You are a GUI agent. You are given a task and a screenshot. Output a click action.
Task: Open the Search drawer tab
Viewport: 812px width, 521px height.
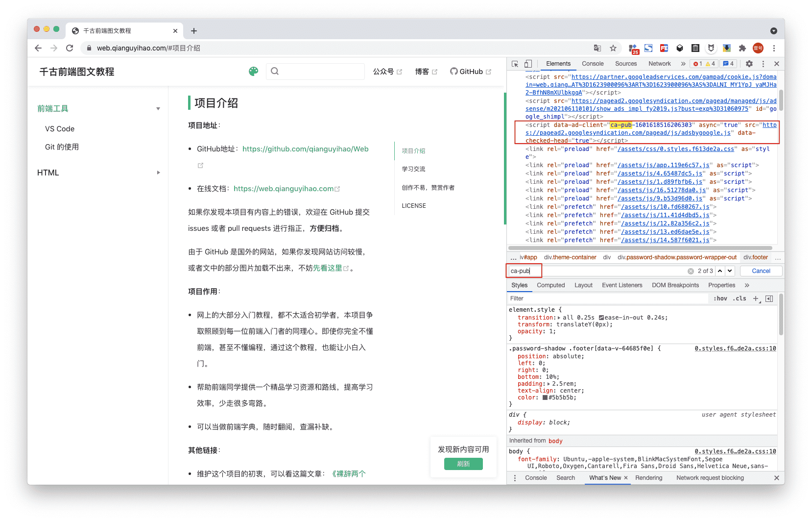566,478
